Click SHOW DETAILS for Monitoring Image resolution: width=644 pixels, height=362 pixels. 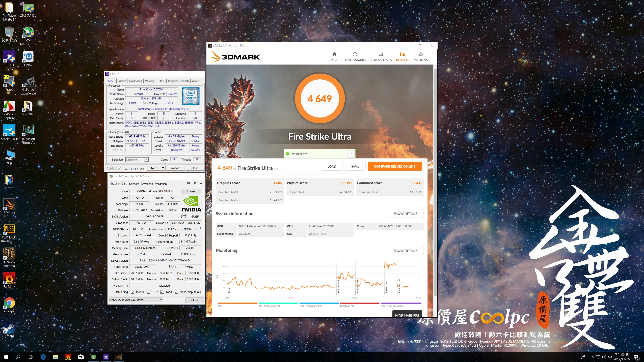tap(405, 251)
